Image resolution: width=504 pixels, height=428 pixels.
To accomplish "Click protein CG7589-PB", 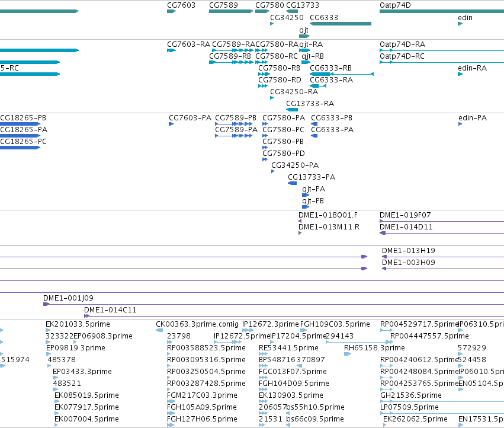I will (236, 118).
